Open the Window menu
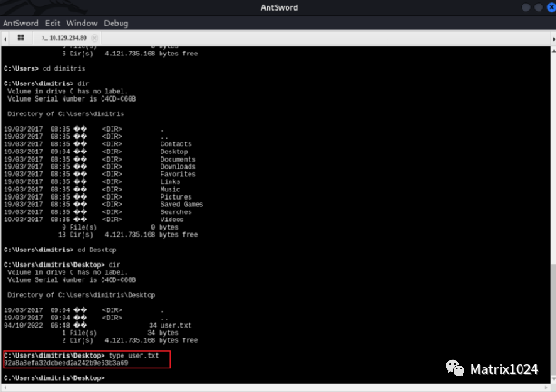 point(82,24)
